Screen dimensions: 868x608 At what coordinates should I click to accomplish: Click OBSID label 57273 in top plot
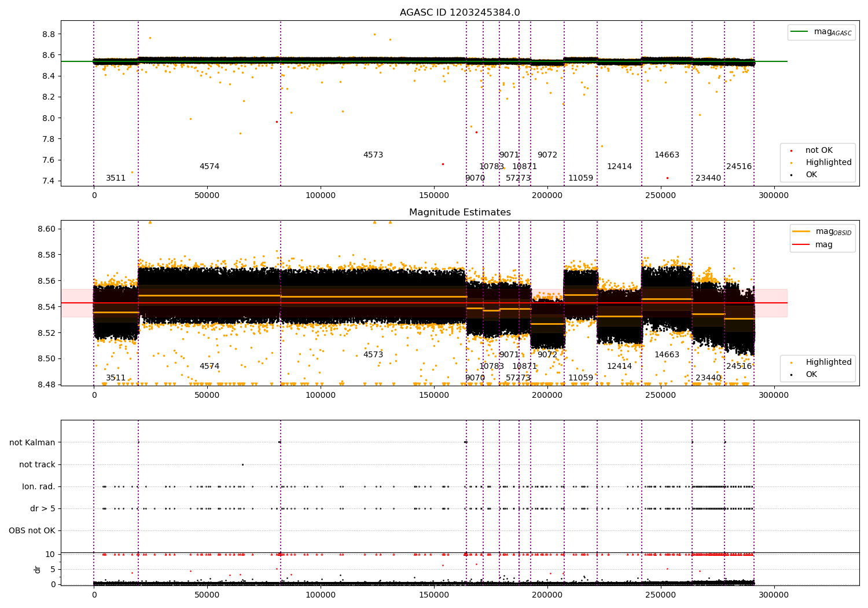click(x=518, y=178)
